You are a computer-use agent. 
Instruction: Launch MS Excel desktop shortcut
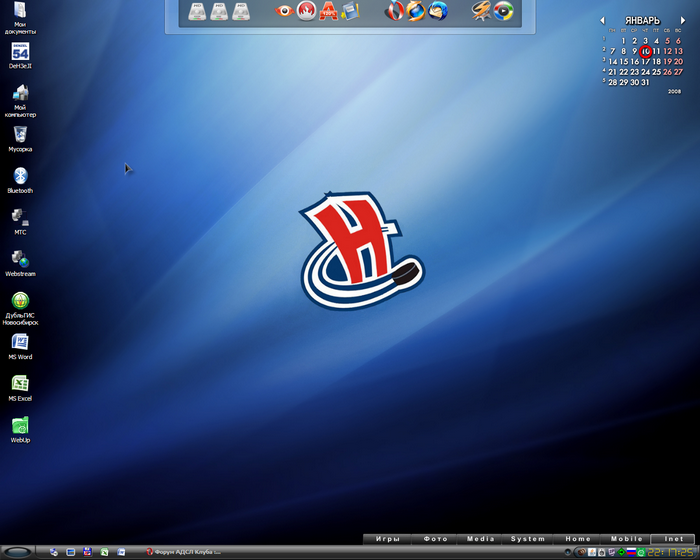(20, 388)
